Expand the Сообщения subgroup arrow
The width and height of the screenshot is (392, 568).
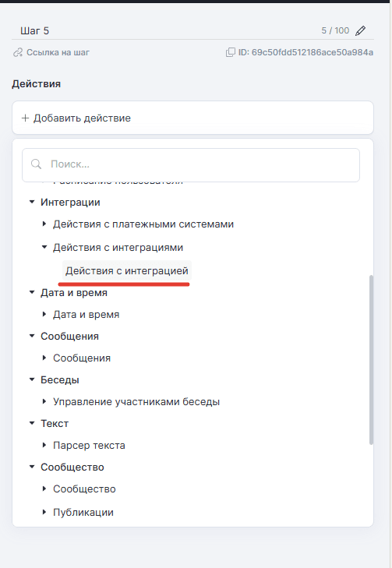coord(44,358)
